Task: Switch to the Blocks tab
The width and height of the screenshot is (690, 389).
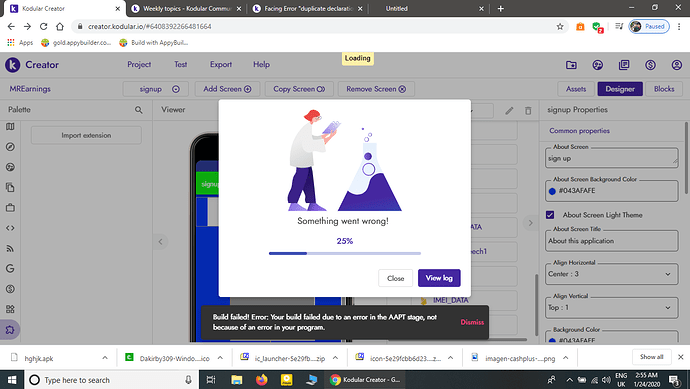Action: 664,89
